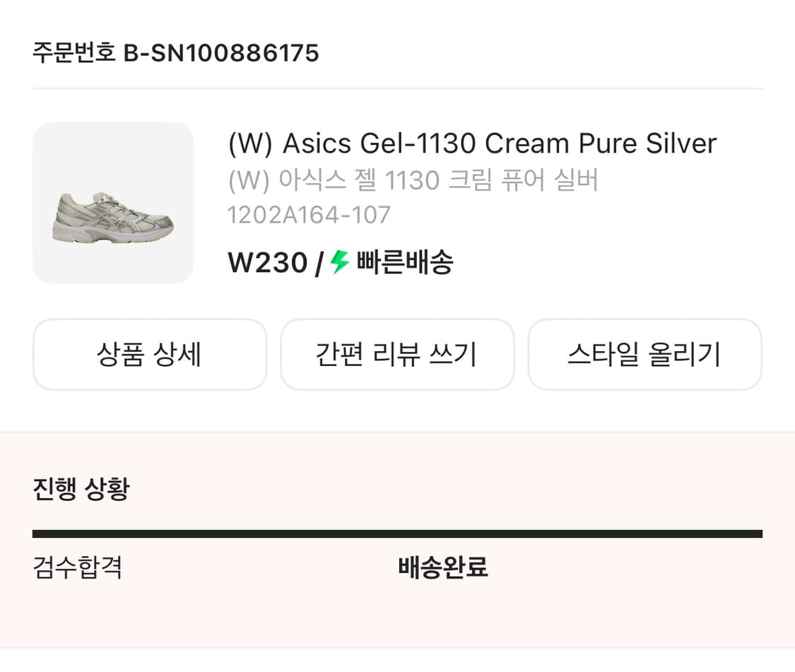Click the 진행 상황 heading
Screen dimensions: 795x672
81,488
